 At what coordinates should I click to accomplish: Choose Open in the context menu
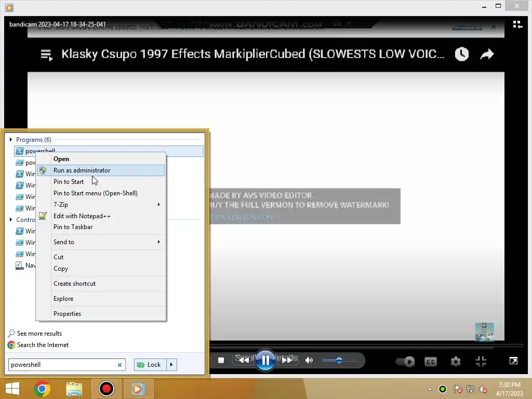(x=61, y=159)
